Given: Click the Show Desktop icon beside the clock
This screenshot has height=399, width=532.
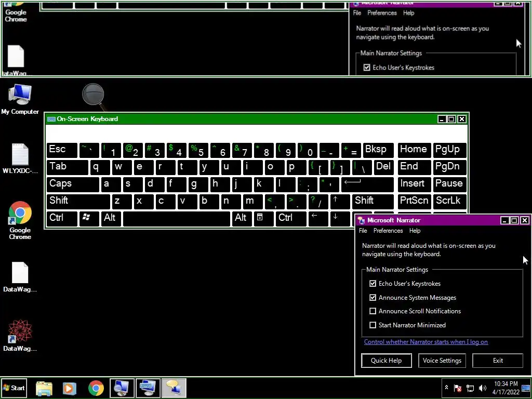Looking at the screenshot, I should (x=526, y=388).
